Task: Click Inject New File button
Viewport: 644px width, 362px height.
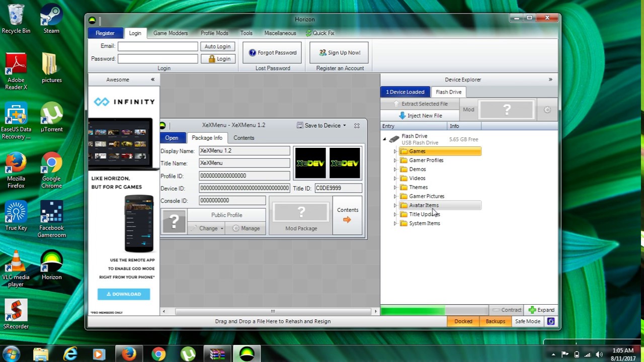Action: [420, 116]
